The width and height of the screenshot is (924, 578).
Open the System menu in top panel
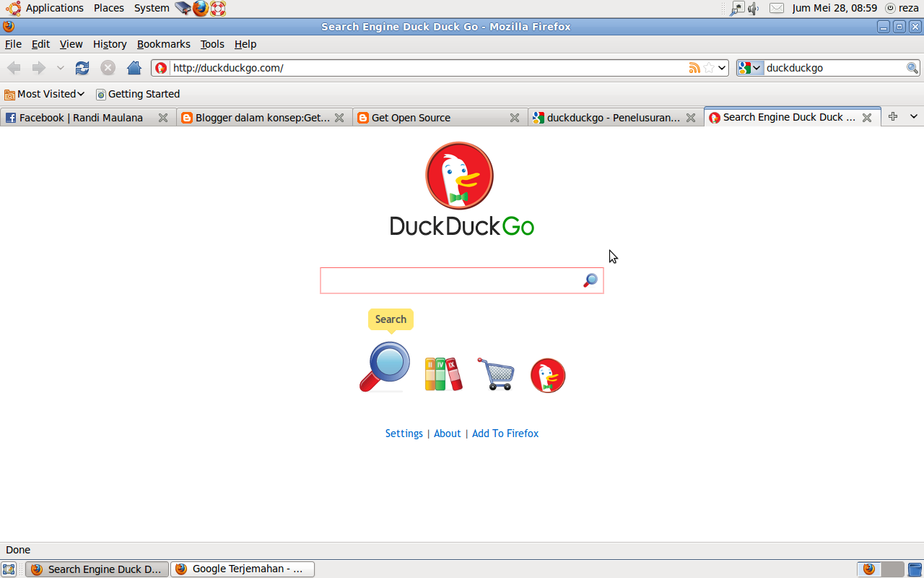point(152,8)
